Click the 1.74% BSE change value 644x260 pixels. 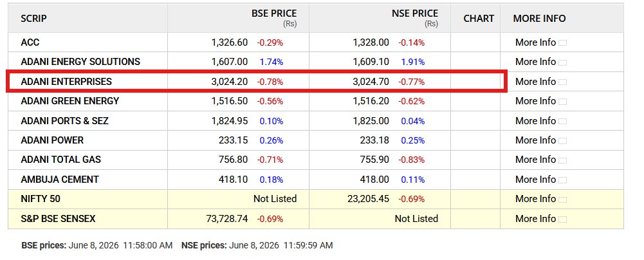pyautogui.click(x=271, y=62)
